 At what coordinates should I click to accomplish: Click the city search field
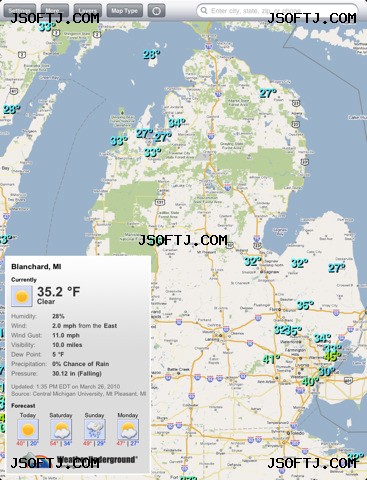coord(277,11)
